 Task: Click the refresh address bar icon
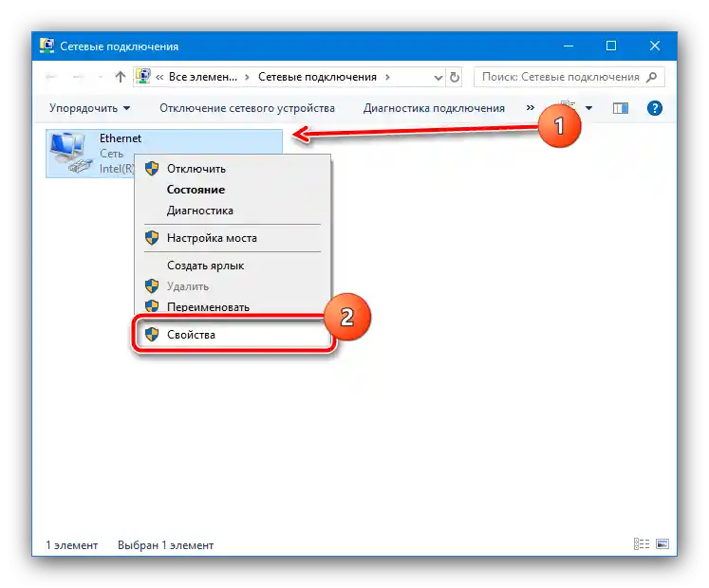[455, 77]
